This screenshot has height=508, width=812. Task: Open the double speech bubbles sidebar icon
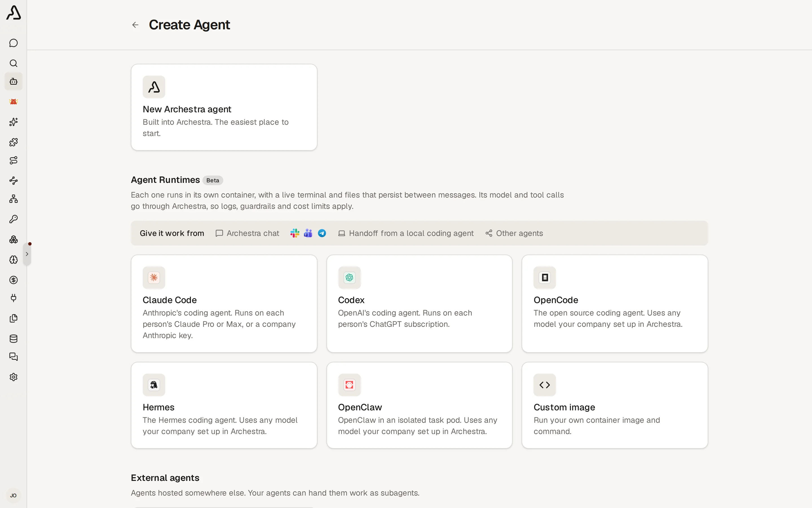pos(14,357)
